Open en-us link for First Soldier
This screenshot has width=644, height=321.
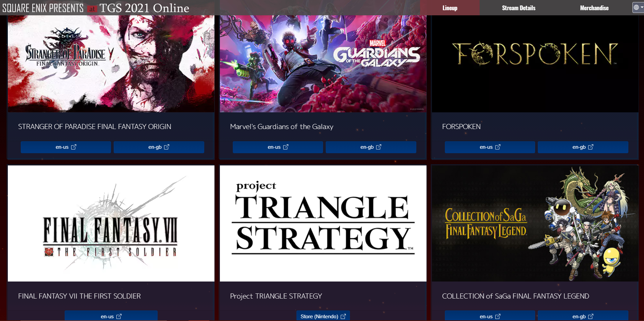pos(111,316)
